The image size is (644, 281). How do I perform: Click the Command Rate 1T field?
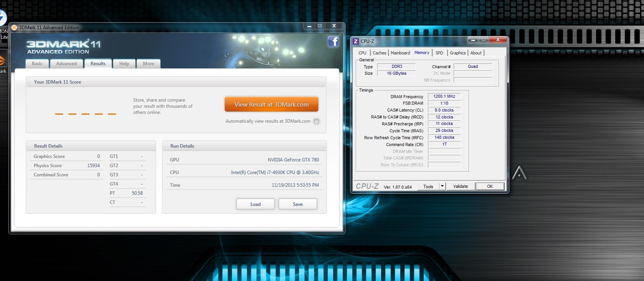pos(444,145)
